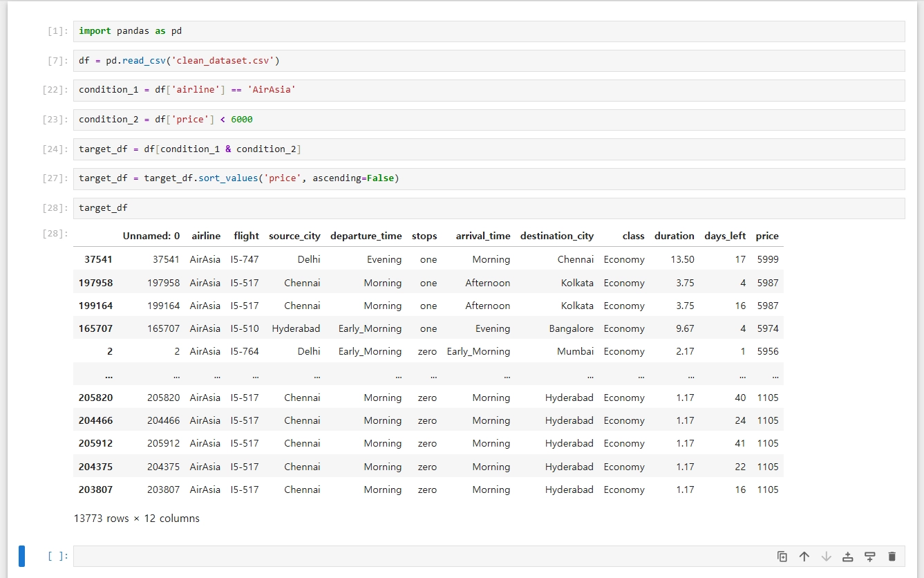The image size is (924, 578).
Task: Click the destination cell 'Bangalore'
Action: [x=572, y=328]
